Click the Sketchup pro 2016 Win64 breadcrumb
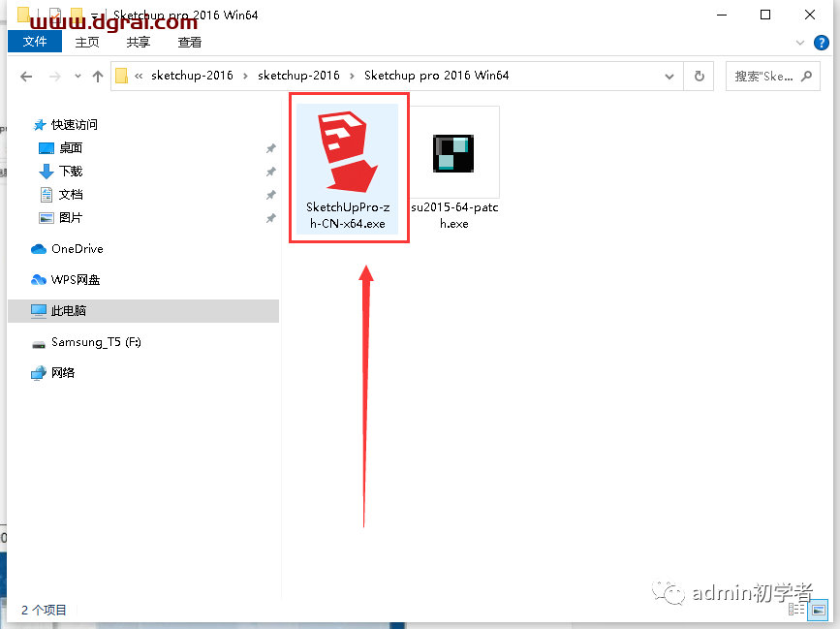 pyautogui.click(x=436, y=76)
